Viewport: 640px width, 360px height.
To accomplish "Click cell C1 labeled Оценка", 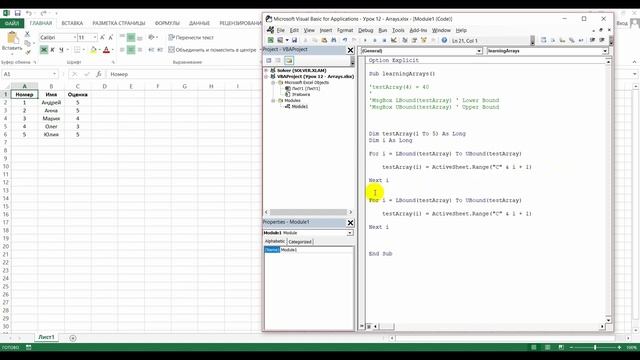I will pos(78,94).
